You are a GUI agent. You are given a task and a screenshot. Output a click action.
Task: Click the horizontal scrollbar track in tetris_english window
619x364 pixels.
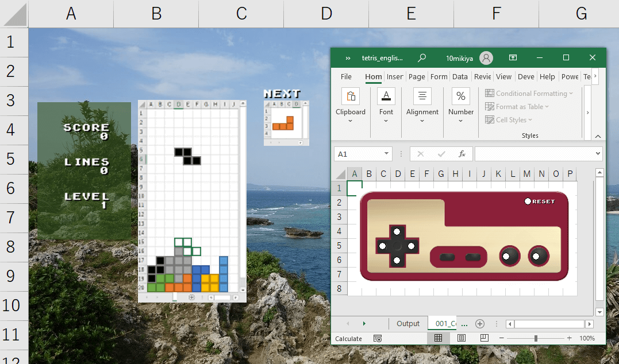coord(549,324)
